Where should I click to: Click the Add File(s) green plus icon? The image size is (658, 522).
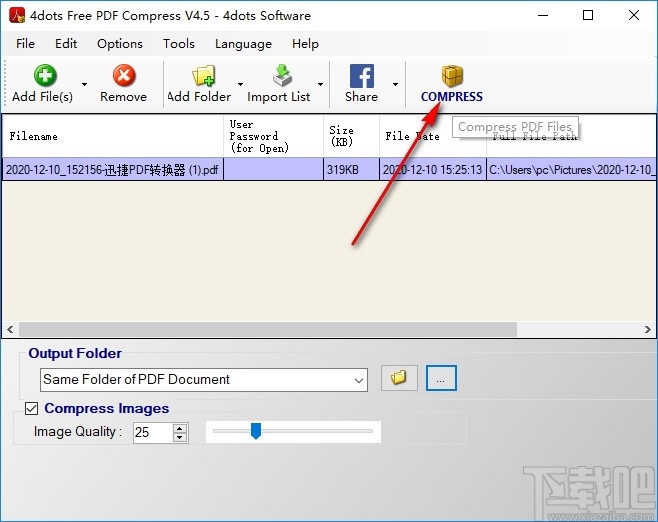pos(45,76)
